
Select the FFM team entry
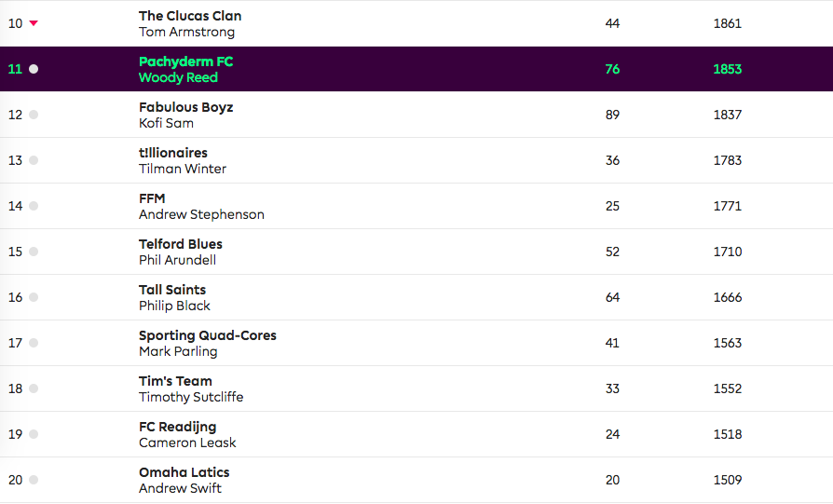coord(152,198)
